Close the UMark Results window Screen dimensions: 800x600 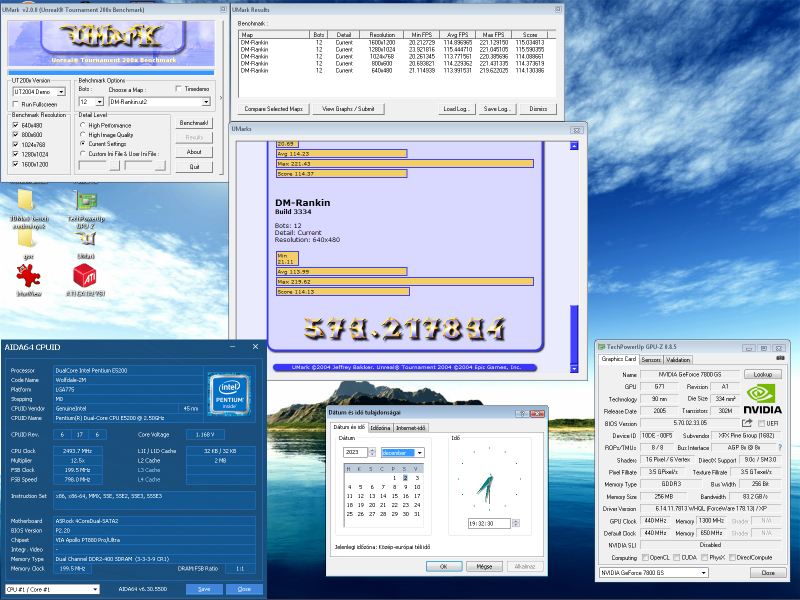pos(558,9)
